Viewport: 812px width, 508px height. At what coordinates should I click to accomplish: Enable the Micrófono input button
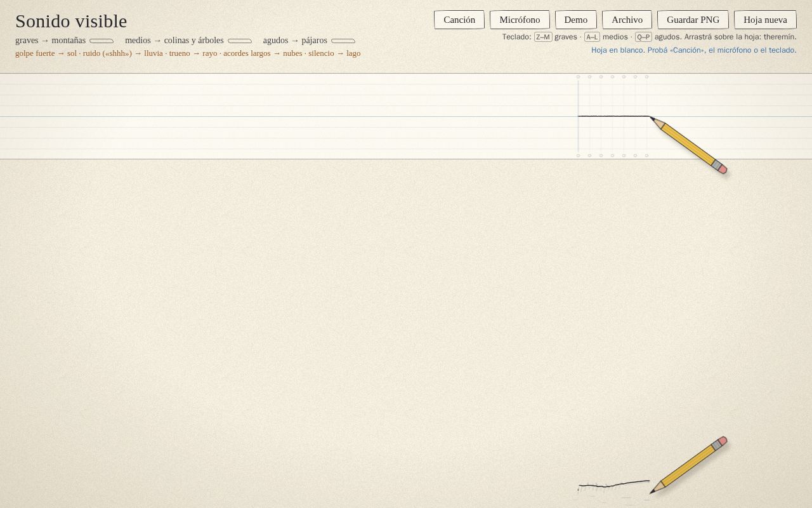(520, 20)
